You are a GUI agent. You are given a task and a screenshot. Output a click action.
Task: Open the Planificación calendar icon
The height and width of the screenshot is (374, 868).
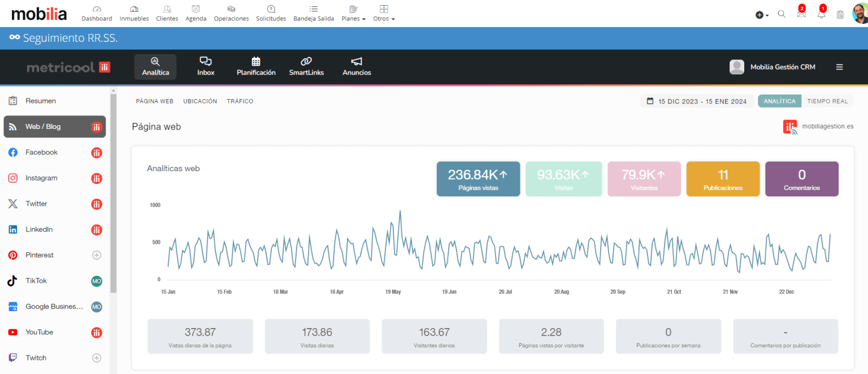click(256, 66)
